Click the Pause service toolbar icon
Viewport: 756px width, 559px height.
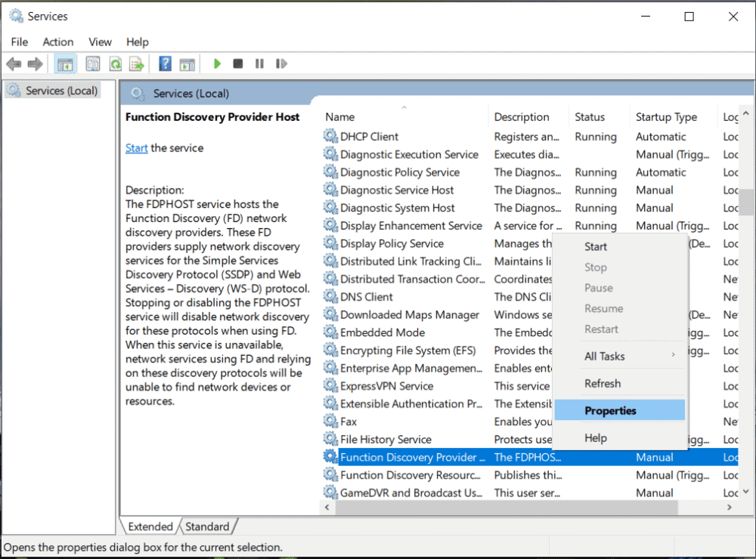(259, 63)
